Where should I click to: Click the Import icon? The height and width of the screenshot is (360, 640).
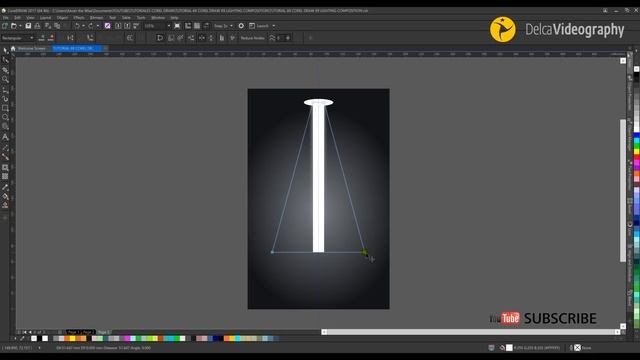(118, 26)
